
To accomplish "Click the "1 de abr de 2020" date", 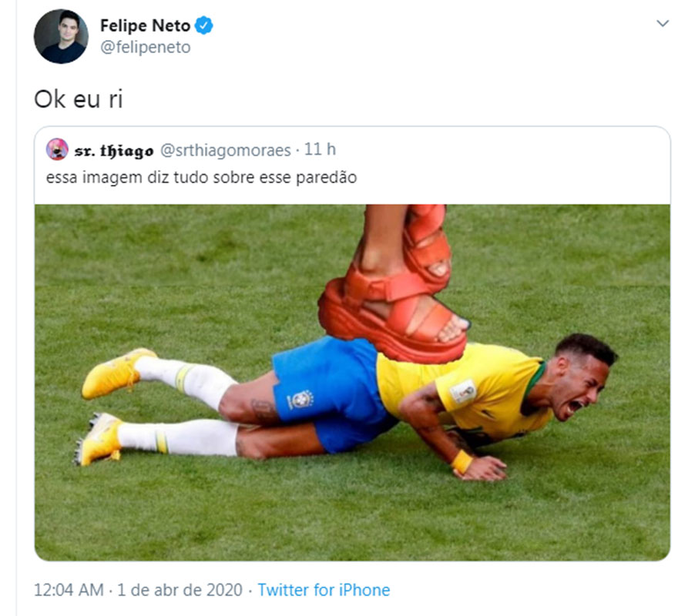I will tap(180, 590).
